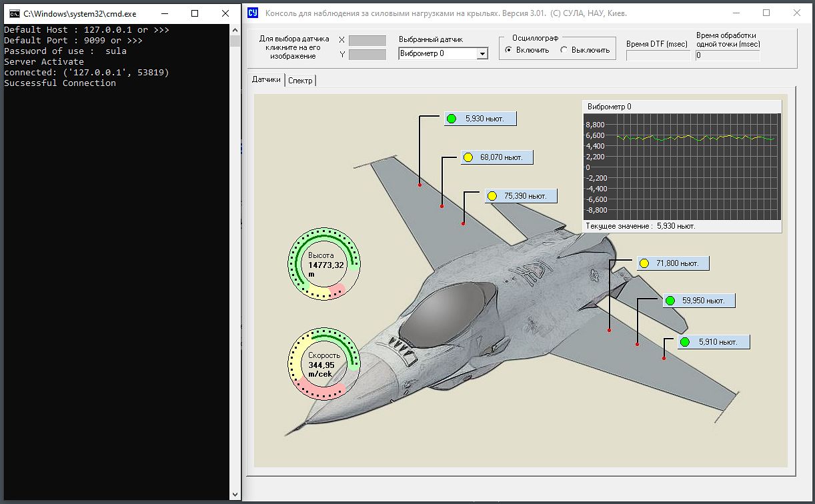Click the Время DTF (msec) field
The height and width of the screenshot is (504, 815).
tap(658, 56)
